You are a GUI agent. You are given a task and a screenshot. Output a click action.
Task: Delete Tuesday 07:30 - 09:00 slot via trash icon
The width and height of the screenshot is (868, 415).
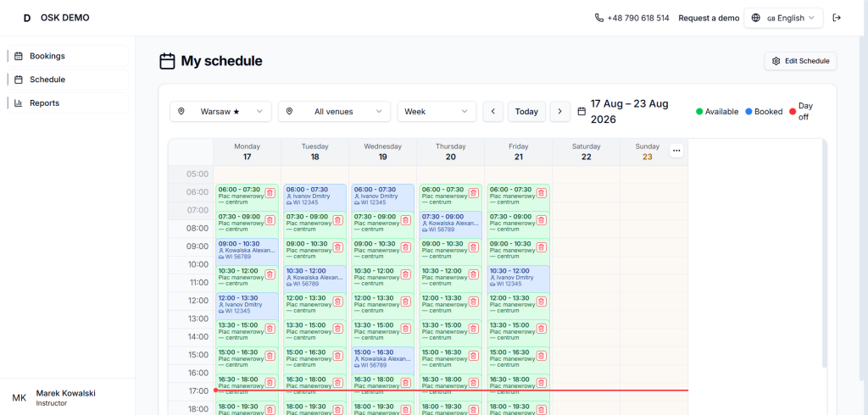pos(337,220)
